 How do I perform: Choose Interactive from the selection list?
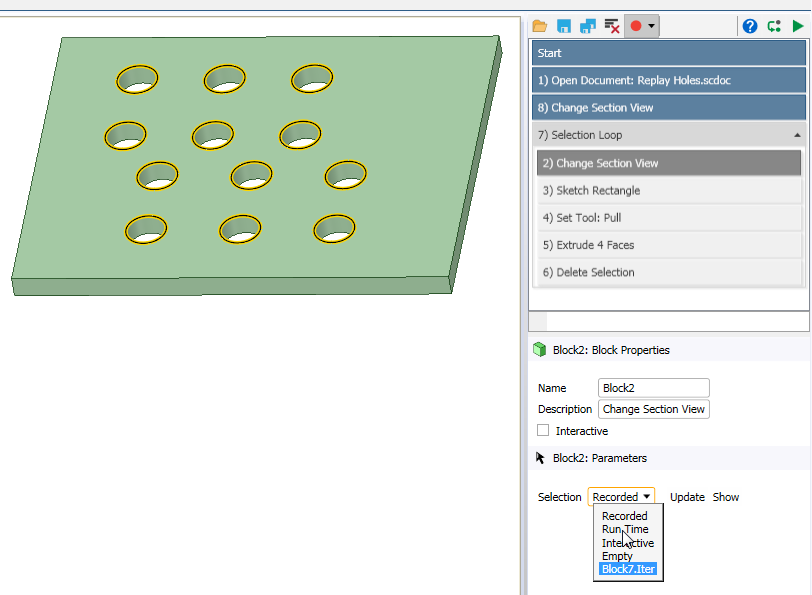click(628, 543)
